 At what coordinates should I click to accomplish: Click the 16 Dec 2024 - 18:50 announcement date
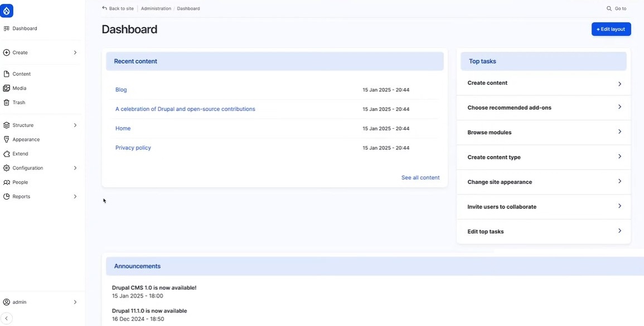pos(138,319)
